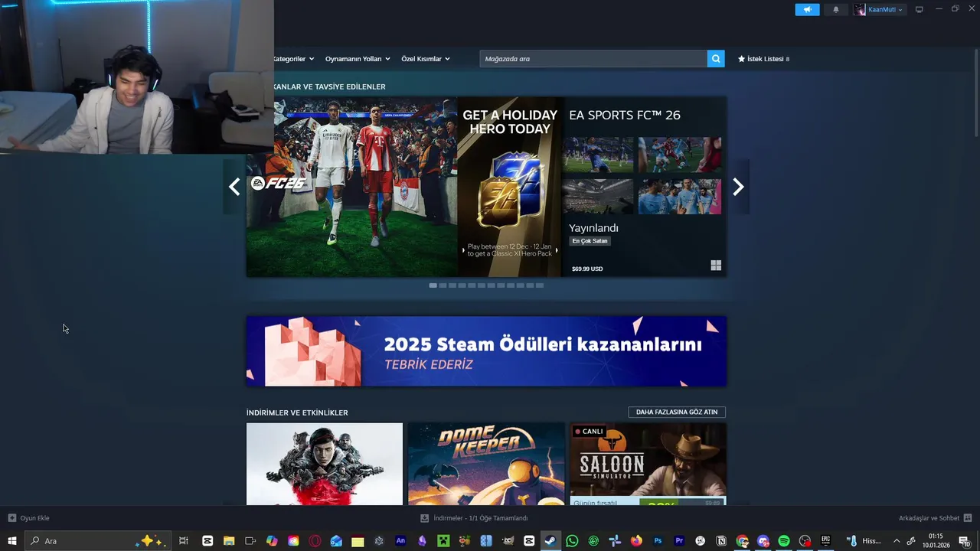
Task: Open the Saloon Simulator live capsule
Action: [648, 464]
